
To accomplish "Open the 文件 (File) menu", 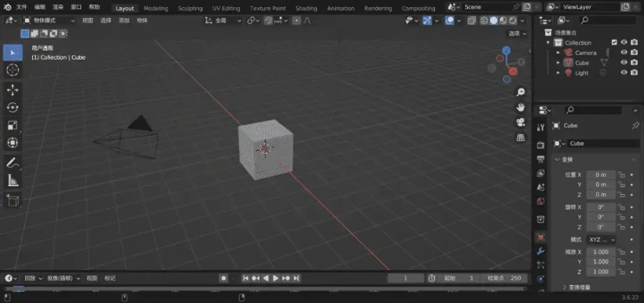I will pos(21,6).
